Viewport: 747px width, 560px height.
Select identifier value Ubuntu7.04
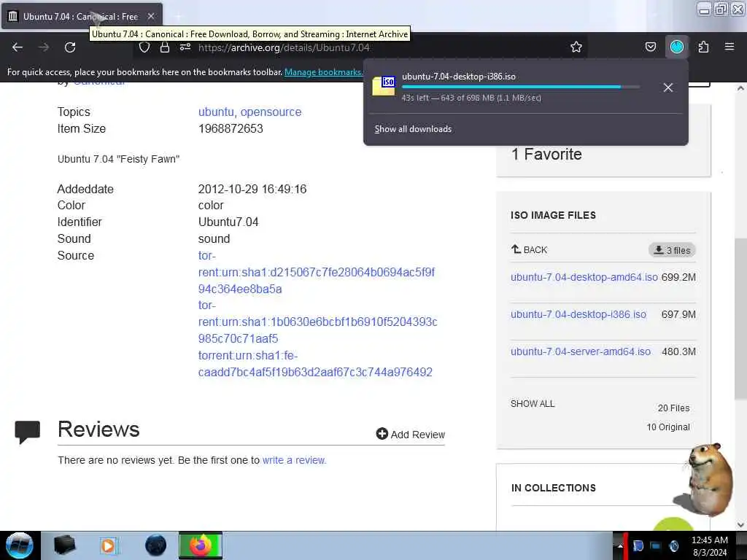point(228,222)
